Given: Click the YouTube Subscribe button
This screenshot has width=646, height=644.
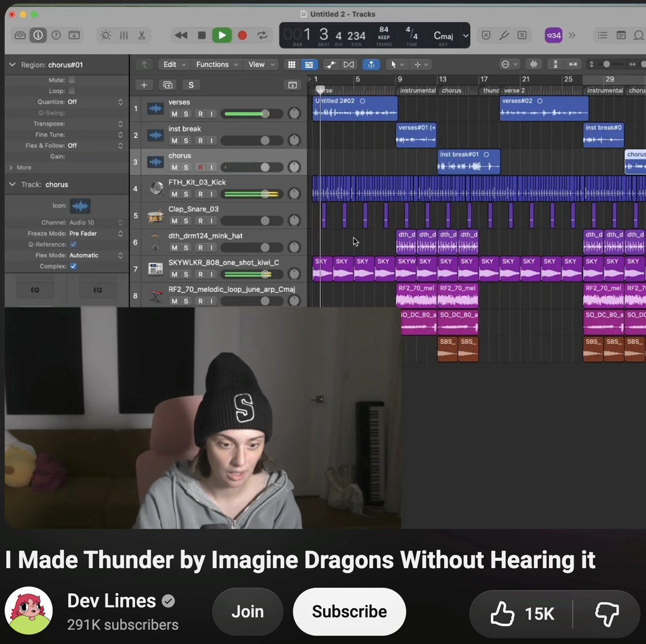Looking at the screenshot, I should [x=349, y=612].
